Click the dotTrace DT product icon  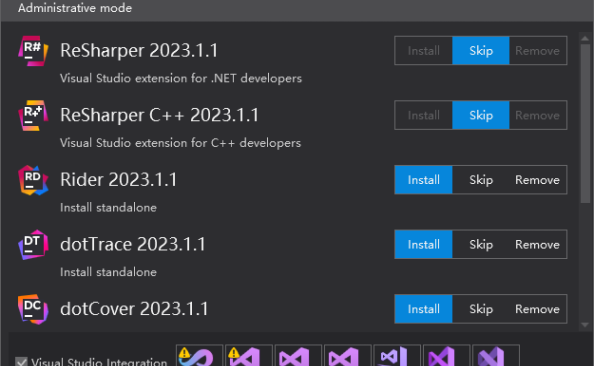[33, 245]
